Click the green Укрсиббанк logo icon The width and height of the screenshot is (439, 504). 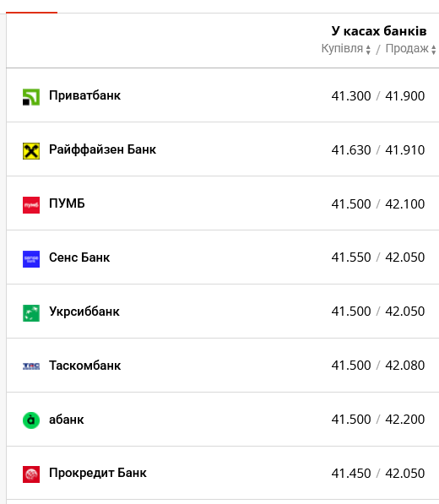(31, 313)
